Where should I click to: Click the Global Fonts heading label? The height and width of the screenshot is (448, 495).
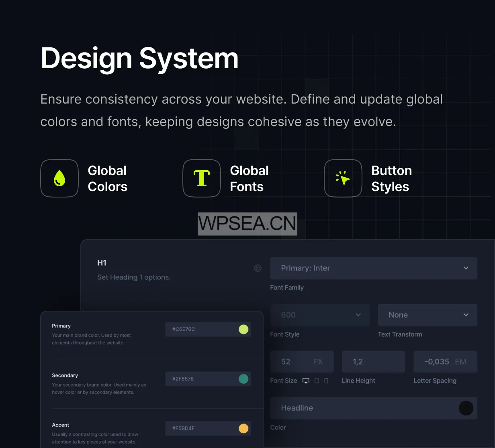[x=249, y=179]
